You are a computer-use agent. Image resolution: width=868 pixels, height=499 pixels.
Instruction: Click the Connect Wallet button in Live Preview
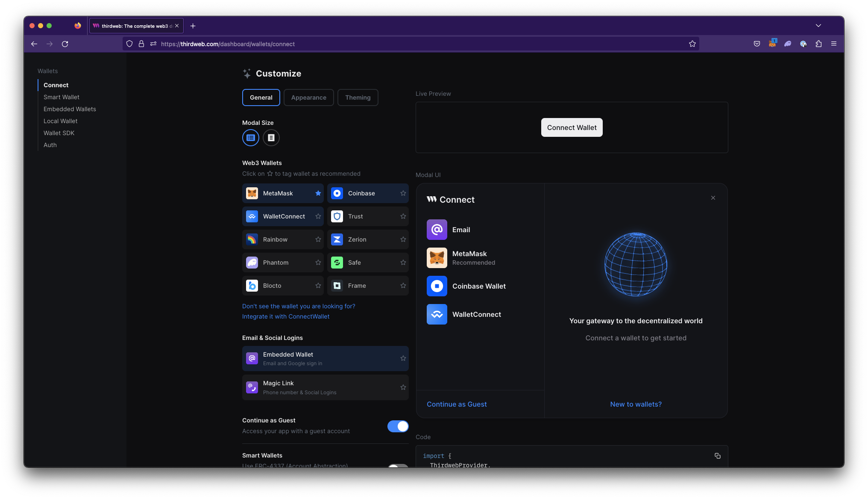[572, 127]
